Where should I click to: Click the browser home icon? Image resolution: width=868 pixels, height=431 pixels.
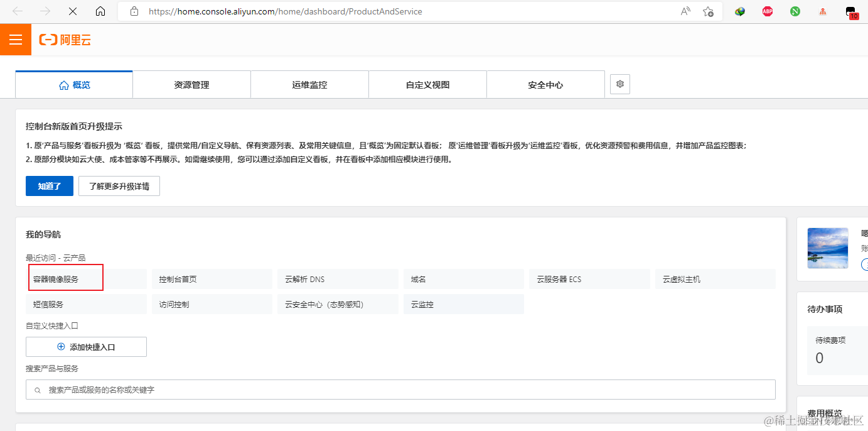100,11
